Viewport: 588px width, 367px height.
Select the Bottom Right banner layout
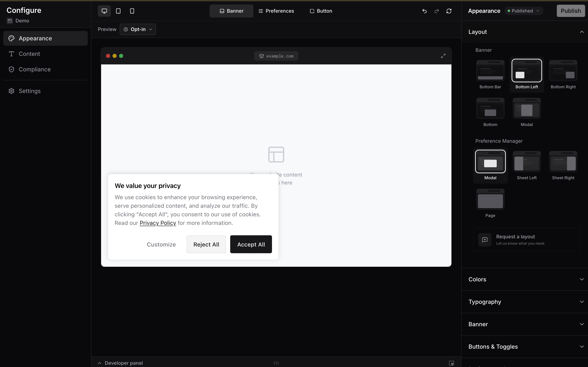pos(563,71)
